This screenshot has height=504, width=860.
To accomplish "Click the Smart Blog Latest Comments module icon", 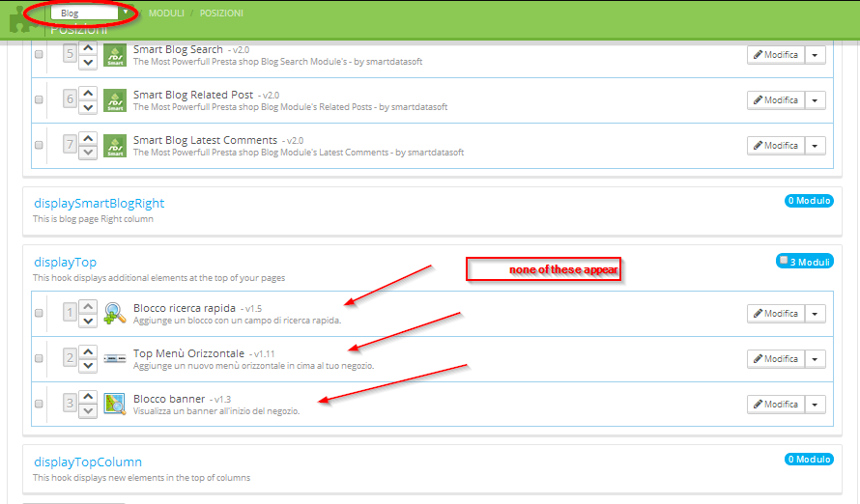I will click(x=115, y=146).
